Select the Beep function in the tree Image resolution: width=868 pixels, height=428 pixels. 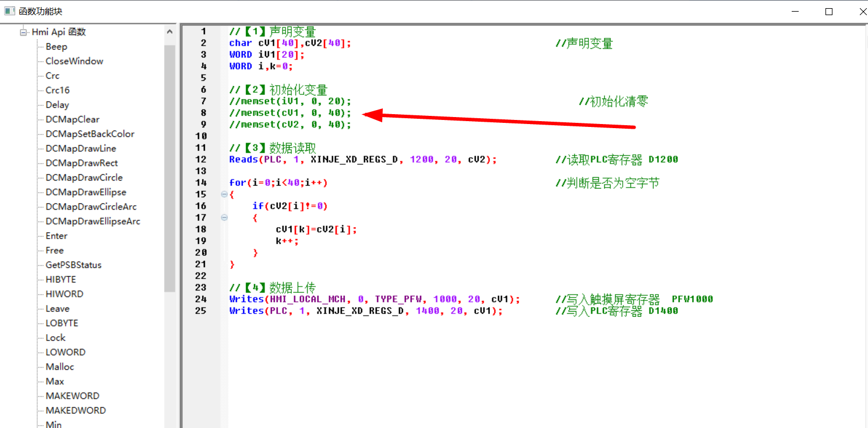[57, 47]
